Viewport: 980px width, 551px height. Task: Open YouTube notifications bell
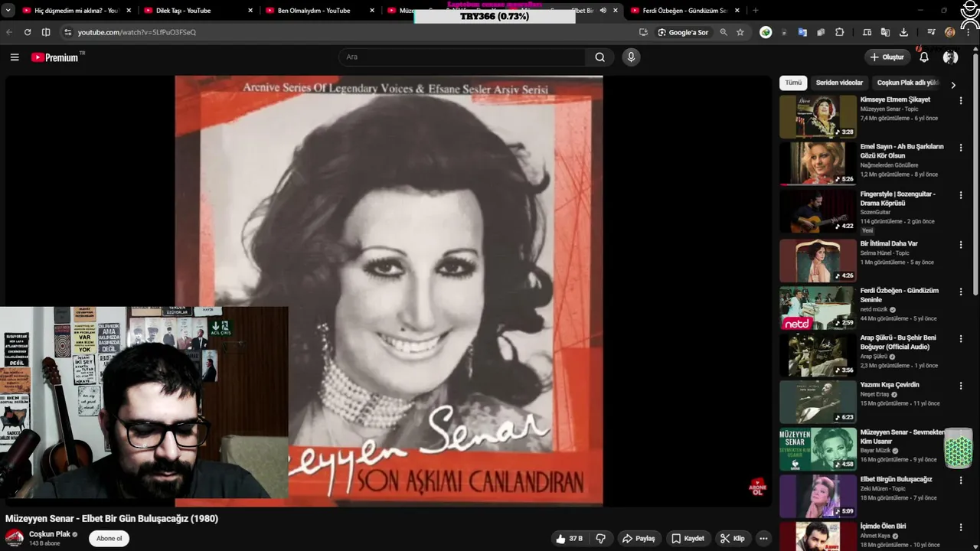[x=924, y=57]
